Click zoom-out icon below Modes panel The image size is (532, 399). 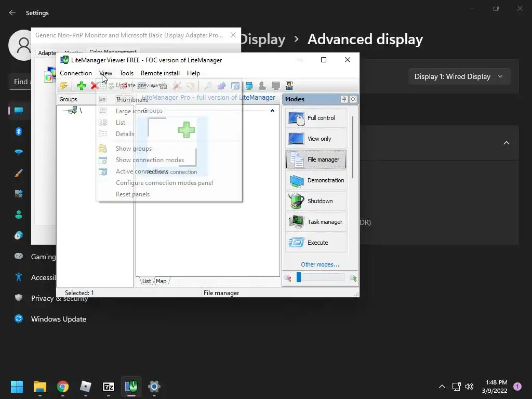click(x=288, y=278)
